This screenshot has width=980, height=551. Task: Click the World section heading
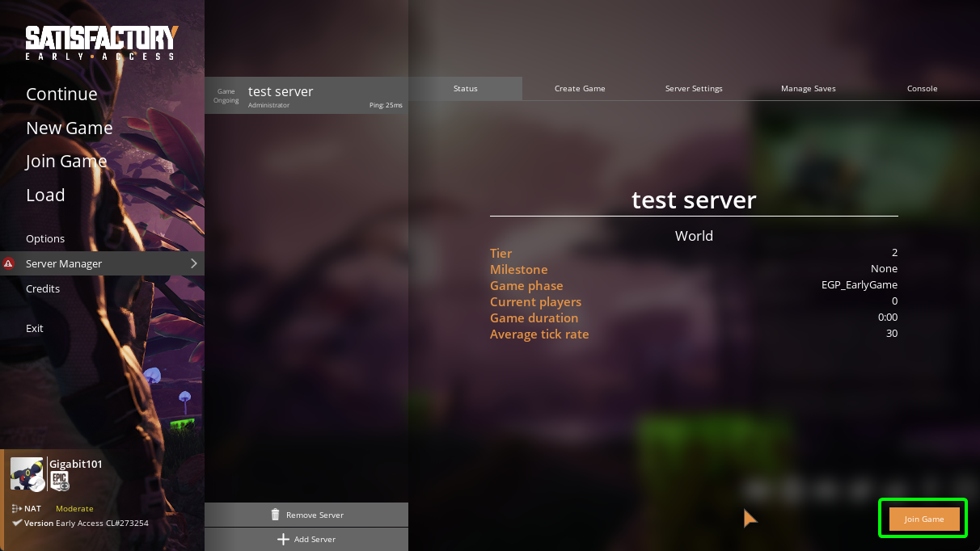pyautogui.click(x=694, y=236)
